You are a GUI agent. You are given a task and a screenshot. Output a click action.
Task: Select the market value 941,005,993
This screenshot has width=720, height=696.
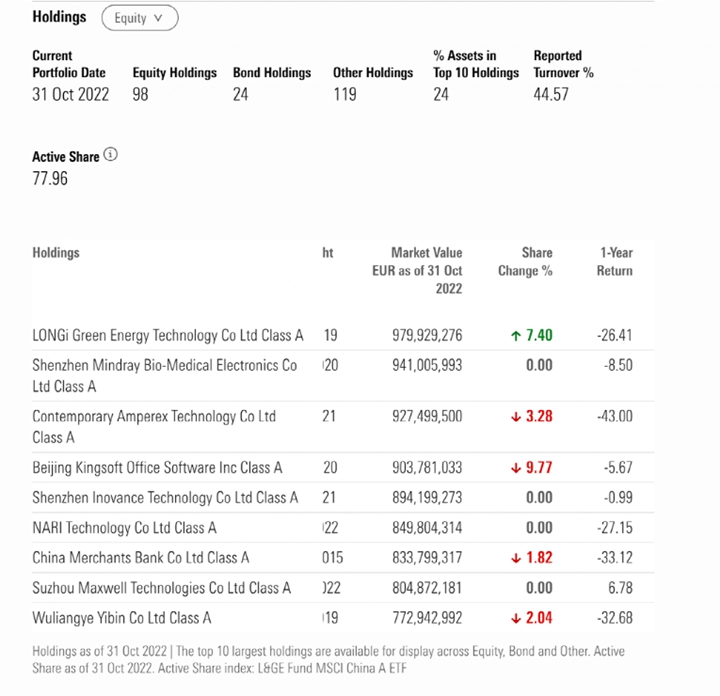(427, 365)
